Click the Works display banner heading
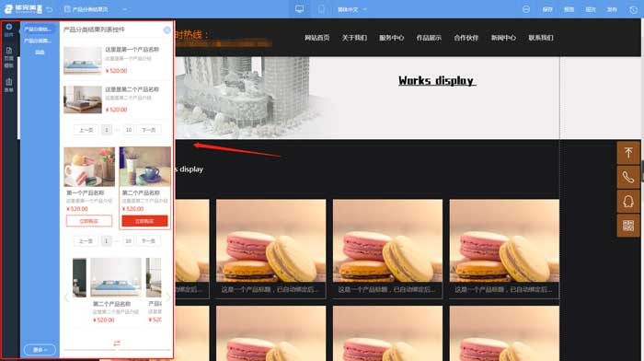 coord(437,81)
